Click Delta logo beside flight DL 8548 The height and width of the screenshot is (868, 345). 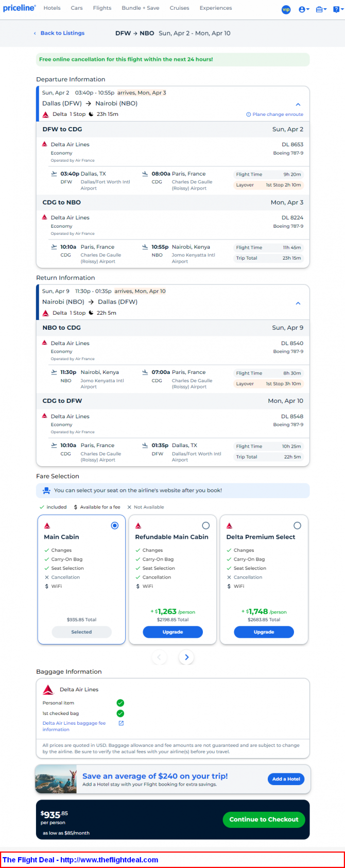click(45, 416)
